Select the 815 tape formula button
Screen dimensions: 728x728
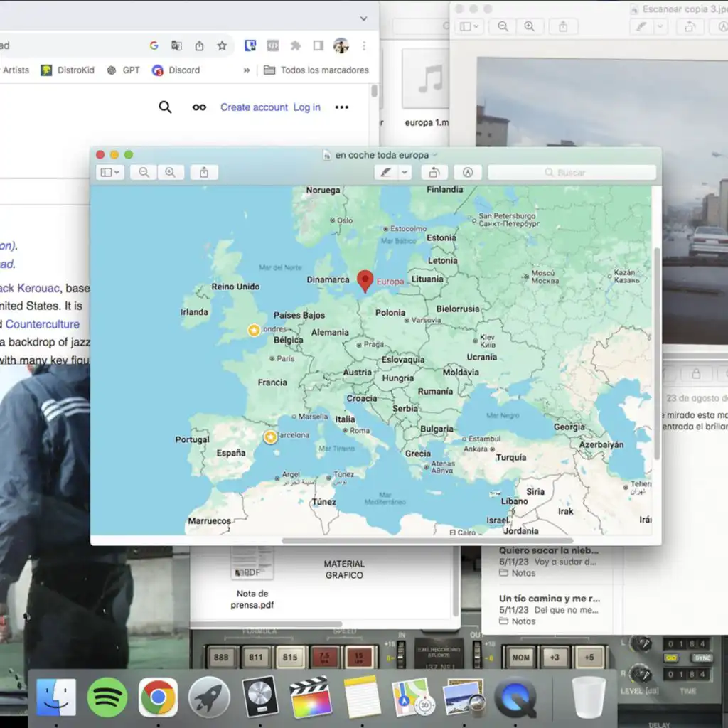290,658
